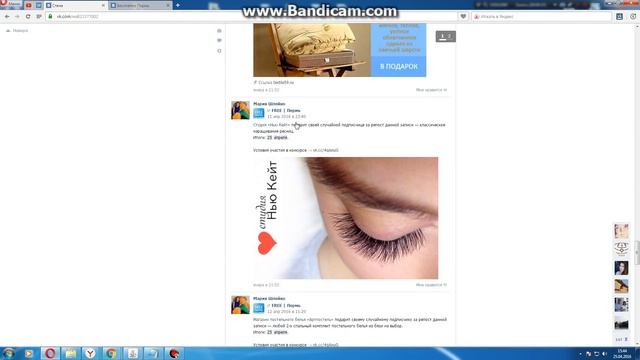The height and width of the screenshot is (360, 640).
Task: Switch to the pinned YouTube tab
Action: (x=29, y=5)
